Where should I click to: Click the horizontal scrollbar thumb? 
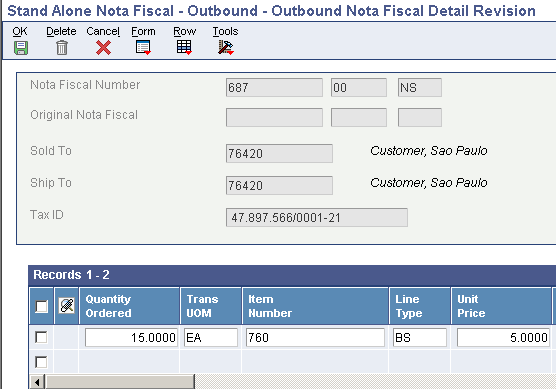(120, 382)
